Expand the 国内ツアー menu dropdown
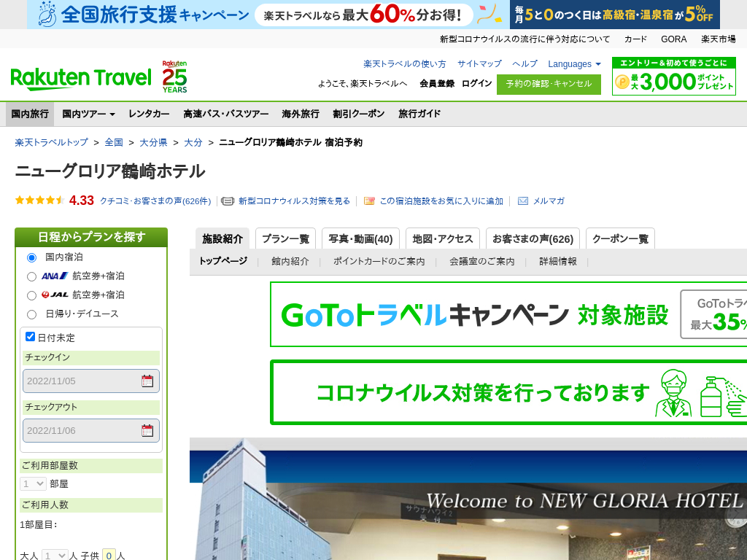The height and width of the screenshot is (560, 747). [88, 114]
